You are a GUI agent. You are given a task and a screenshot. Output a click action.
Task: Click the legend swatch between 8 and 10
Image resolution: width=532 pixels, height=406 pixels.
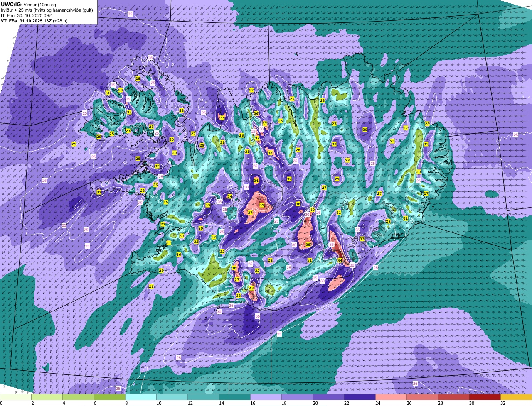[141, 397]
